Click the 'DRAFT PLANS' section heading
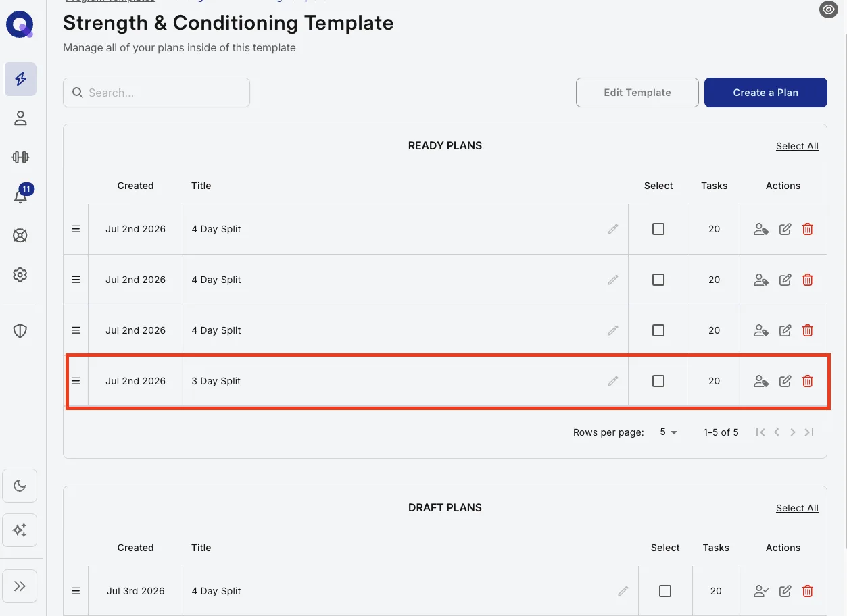The width and height of the screenshot is (847, 616). (445, 508)
